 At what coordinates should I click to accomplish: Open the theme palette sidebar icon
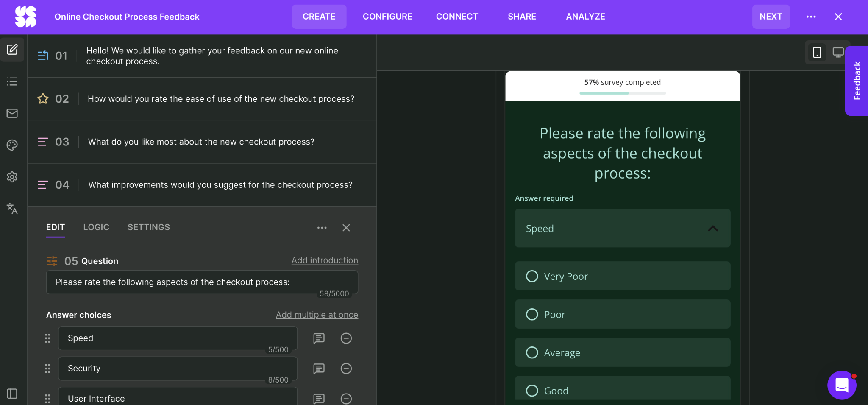[12, 145]
